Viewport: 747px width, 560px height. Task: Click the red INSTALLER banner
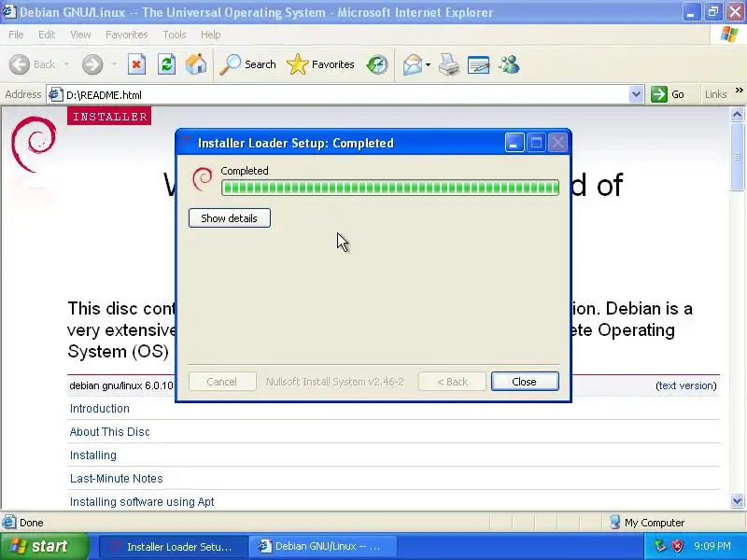[109, 116]
